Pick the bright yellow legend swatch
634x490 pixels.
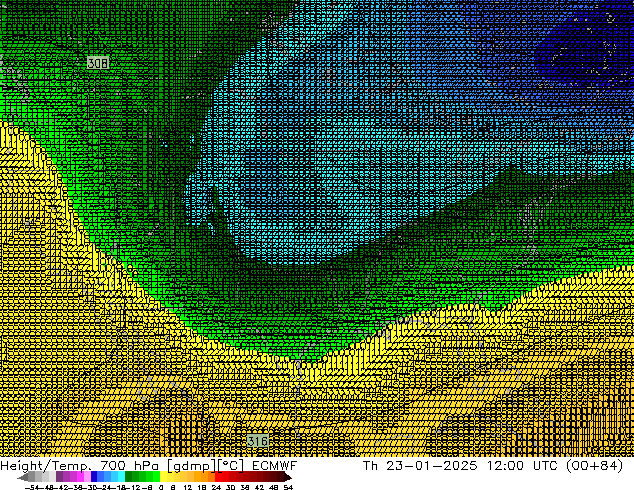(x=163, y=477)
